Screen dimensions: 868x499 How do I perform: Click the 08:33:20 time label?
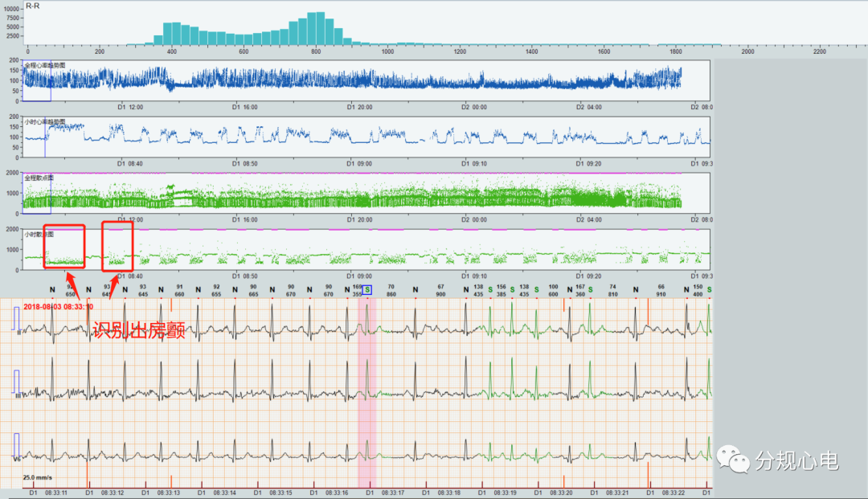(x=561, y=493)
